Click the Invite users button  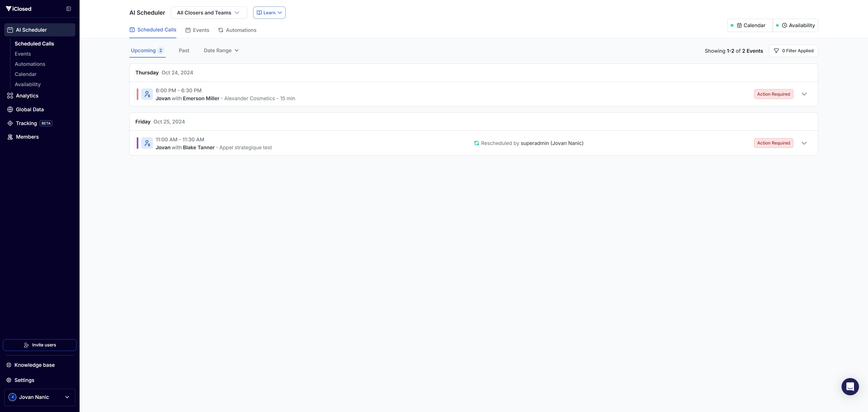click(40, 345)
